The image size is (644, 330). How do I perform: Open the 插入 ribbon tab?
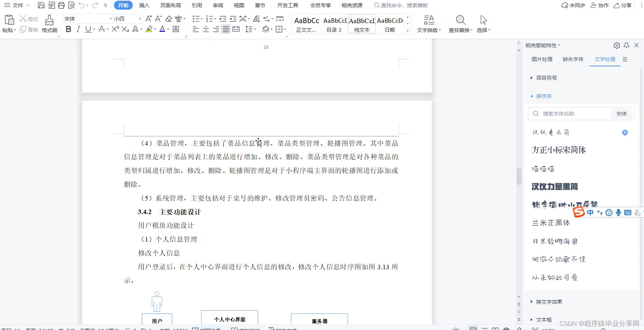pyautogui.click(x=144, y=5)
